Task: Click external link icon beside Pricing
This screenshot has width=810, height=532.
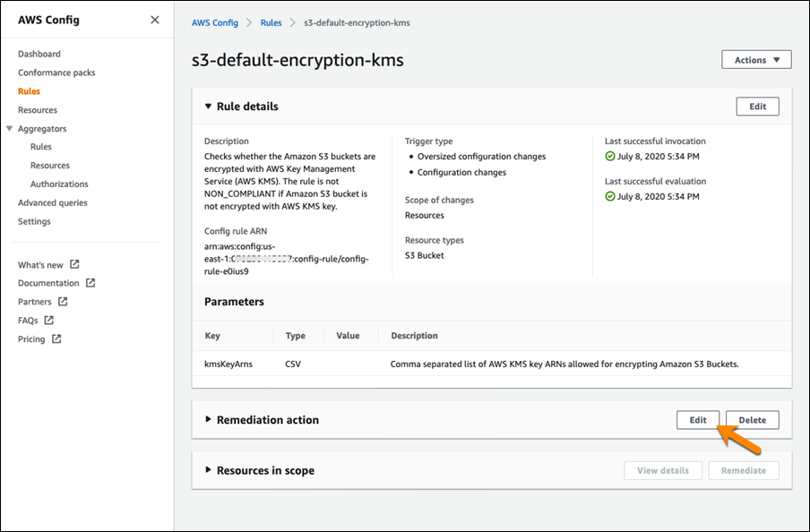Action: [56, 339]
